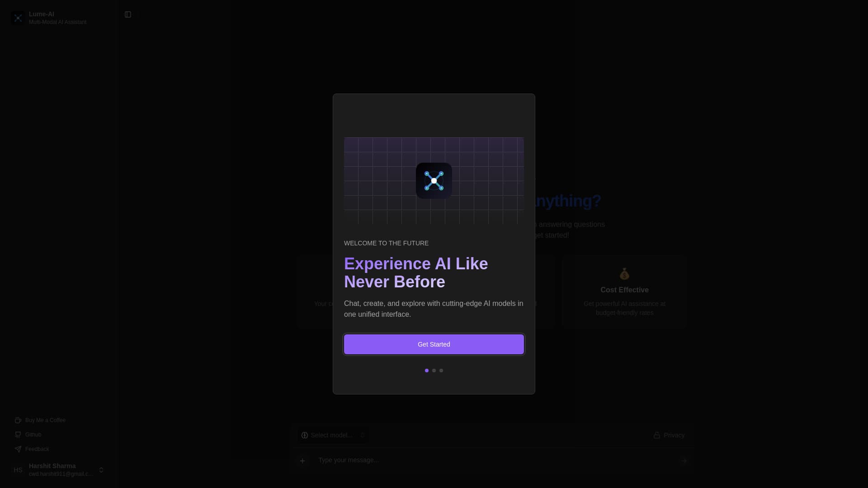The image size is (868, 488).
Task: Click the plus attachment icon in the message bar
Action: coord(302,460)
